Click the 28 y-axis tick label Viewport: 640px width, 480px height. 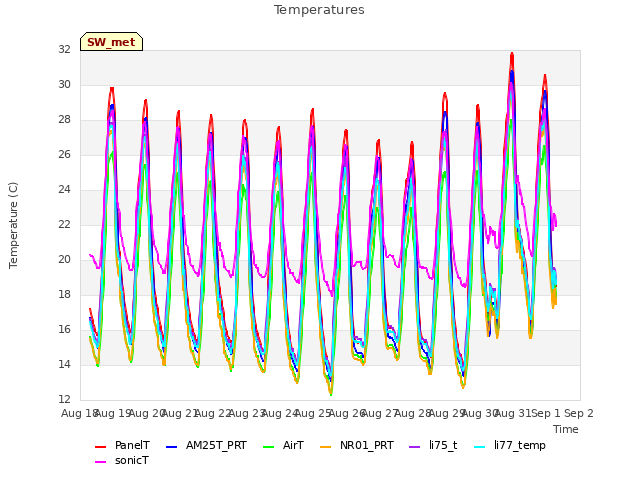64,120
